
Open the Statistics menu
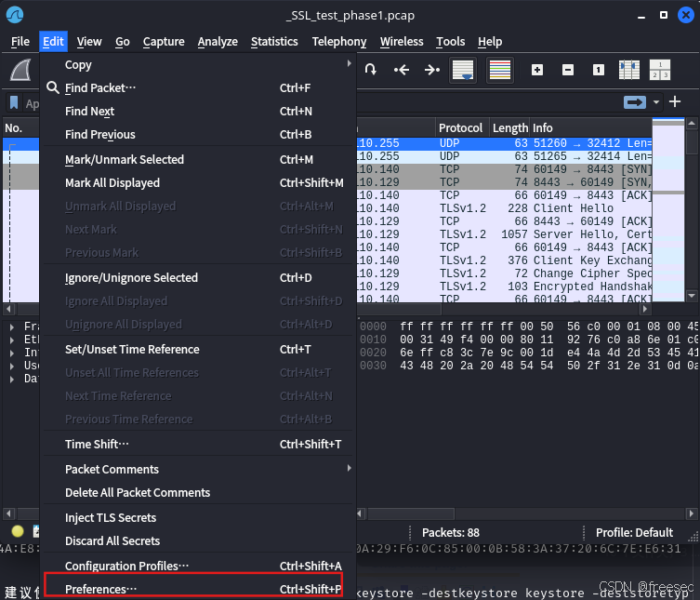click(274, 42)
